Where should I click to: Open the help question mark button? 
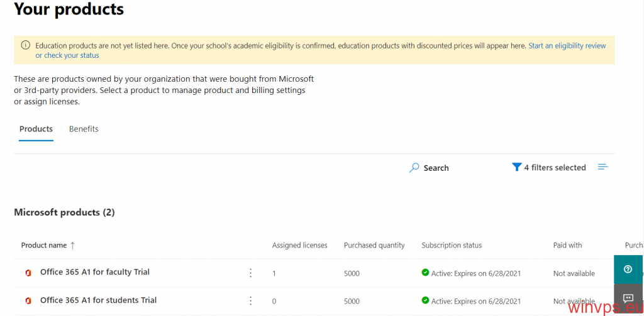[628, 269]
